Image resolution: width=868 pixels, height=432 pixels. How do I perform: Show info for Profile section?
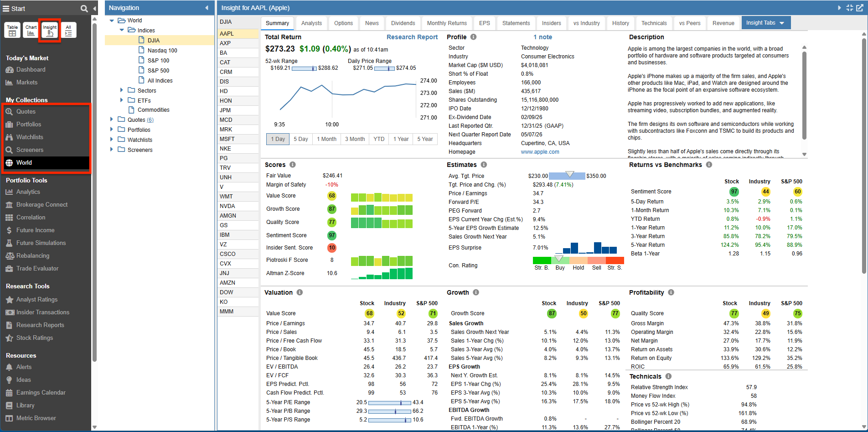coord(474,37)
